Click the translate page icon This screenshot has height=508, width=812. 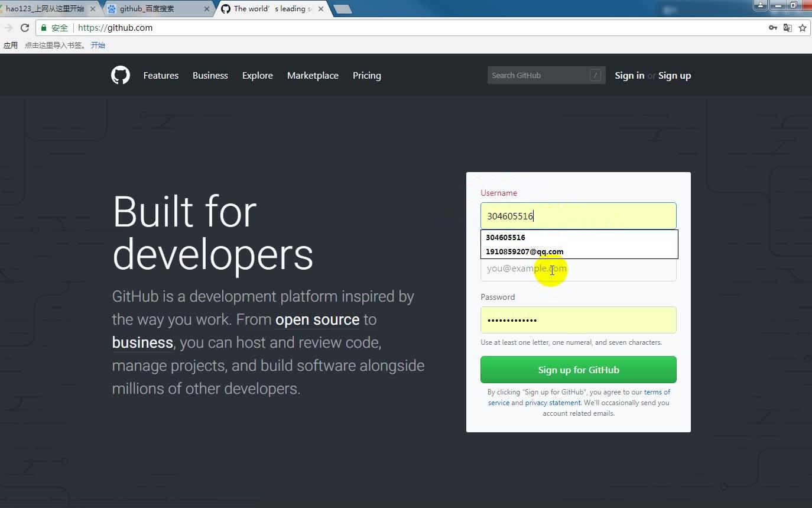787,28
